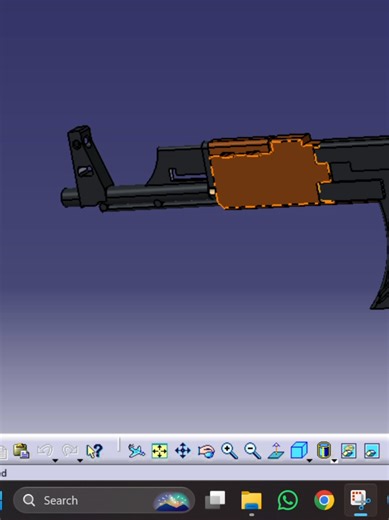
Task: Select the Pan view tool
Action: point(183,451)
